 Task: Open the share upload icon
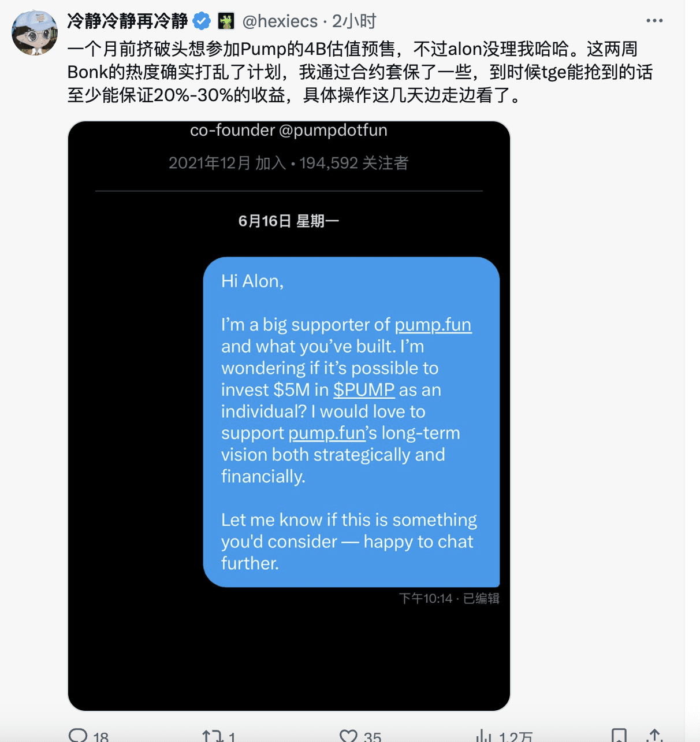pyautogui.click(x=654, y=736)
